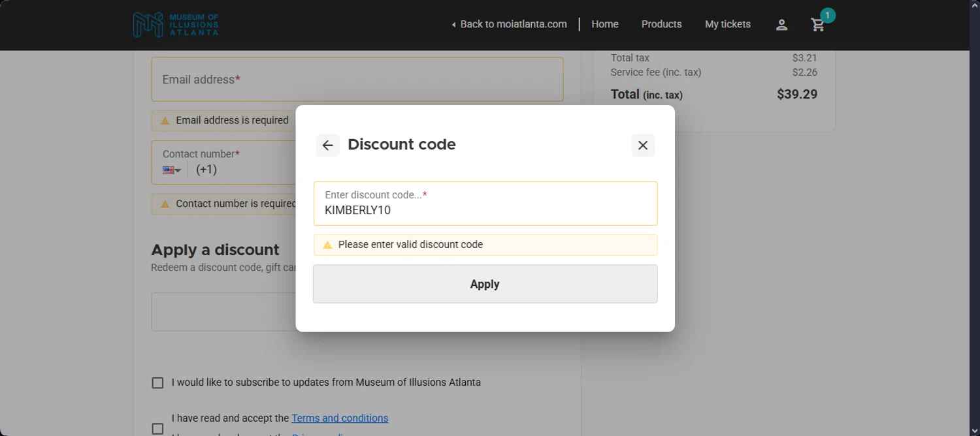This screenshot has height=436, width=980.
Task: Open the Terms and conditions link
Action: click(x=340, y=418)
